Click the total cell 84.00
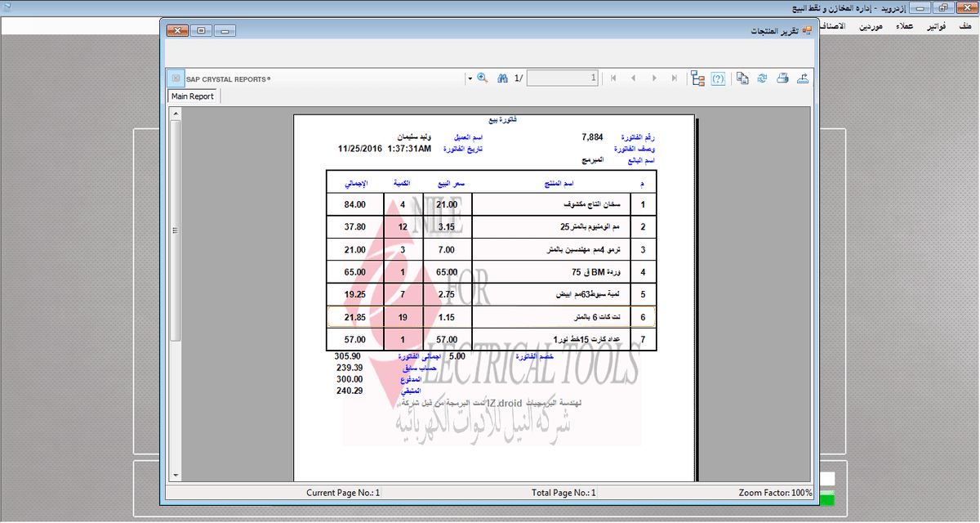This screenshot has height=523, width=980. [x=354, y=205]
